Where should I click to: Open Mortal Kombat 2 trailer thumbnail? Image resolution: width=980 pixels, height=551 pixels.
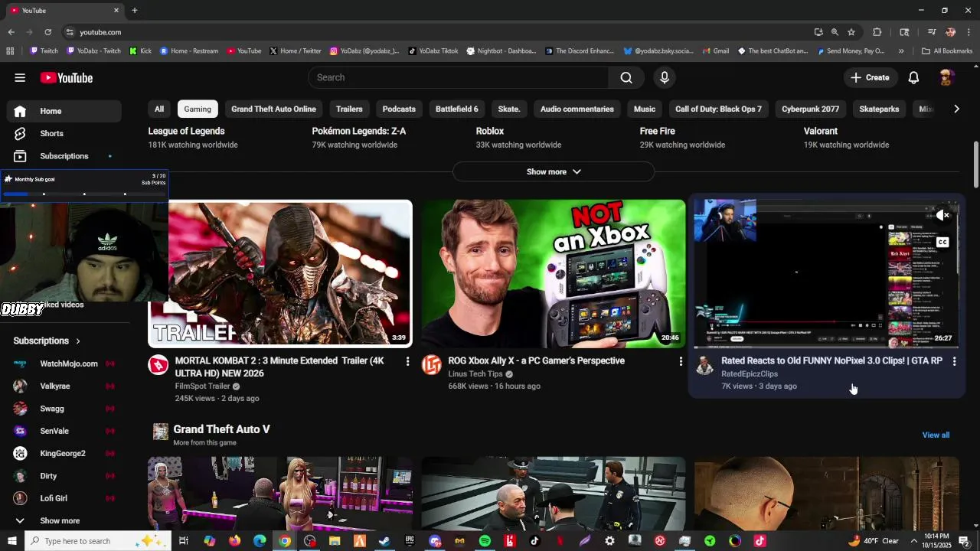click(x=280, y=274)
